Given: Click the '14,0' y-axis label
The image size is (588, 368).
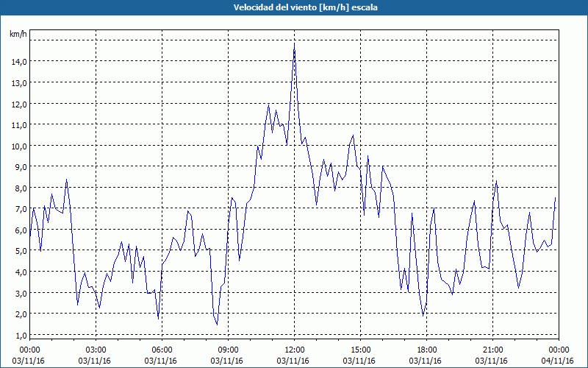Looking at the screenshot, I should pyautogui.click(x=19, y=62).
